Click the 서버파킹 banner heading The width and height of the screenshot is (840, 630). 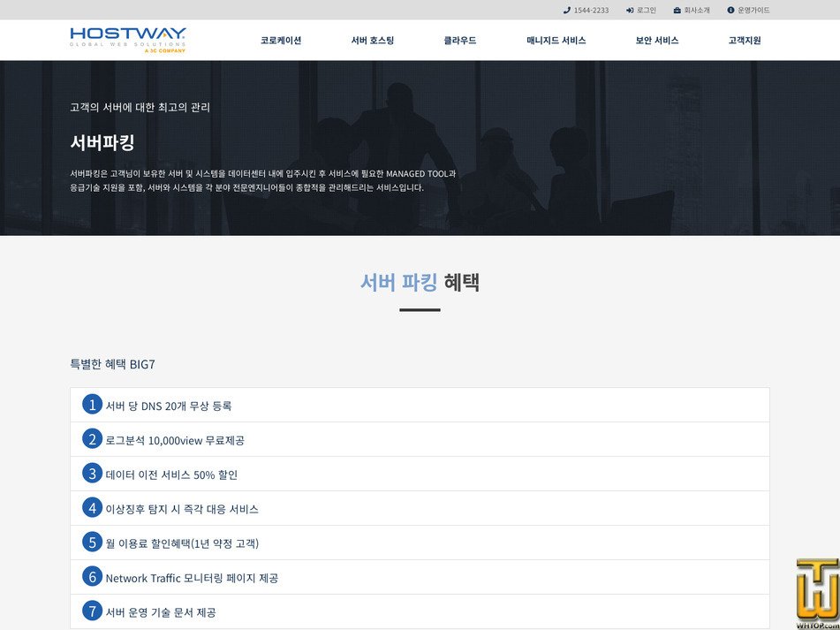(102, 142)
